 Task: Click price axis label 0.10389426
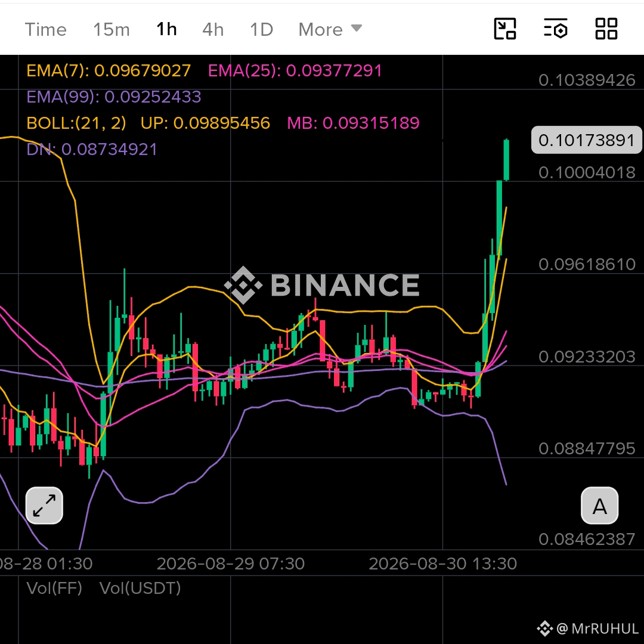coord(587,80)
